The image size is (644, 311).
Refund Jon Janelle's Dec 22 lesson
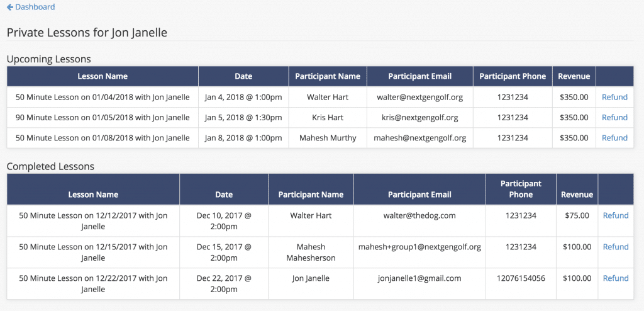(615, 278)
